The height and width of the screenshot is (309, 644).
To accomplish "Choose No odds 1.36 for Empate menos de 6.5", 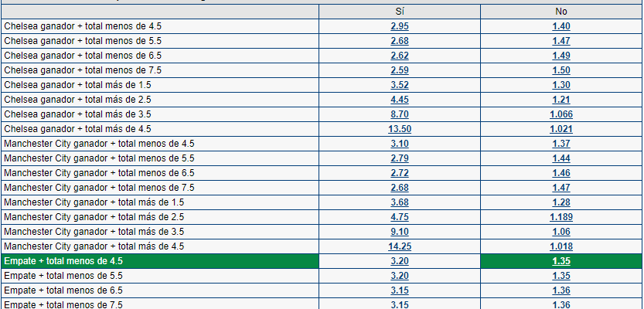I will (561, 290).
